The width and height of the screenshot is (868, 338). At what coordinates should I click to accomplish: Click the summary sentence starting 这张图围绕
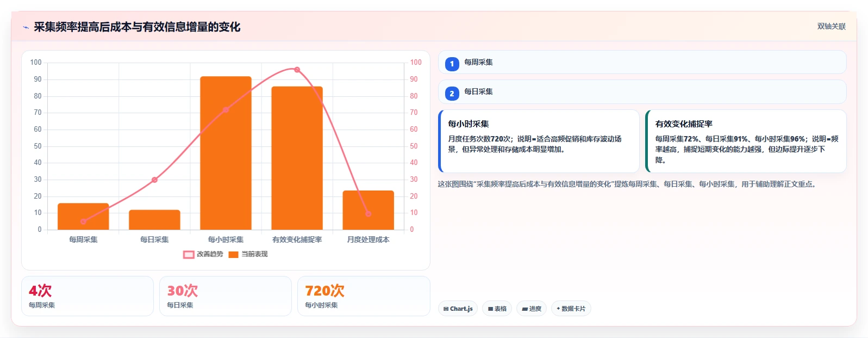628,184
